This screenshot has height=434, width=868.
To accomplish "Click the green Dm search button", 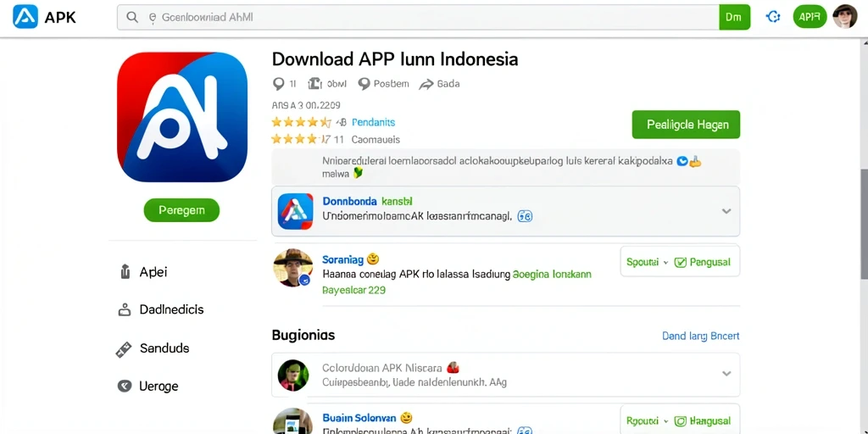I will [x=734, y=17].
